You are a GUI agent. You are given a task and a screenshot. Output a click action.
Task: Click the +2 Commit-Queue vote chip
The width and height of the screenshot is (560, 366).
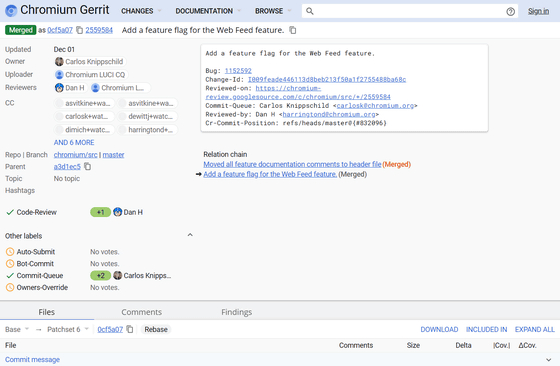pos(100,275)
